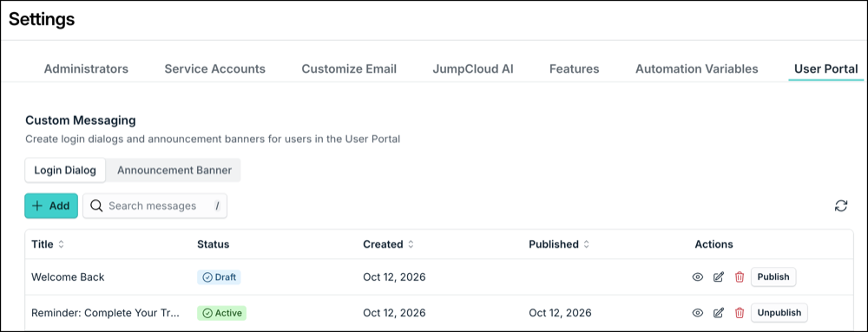Open the JumpCloud AI tab

[x=473, y=69]
